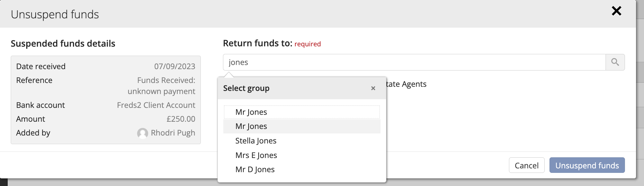
Task: Confirm with the Unsuspend funds button
Action: pyautogui.click(x=587, y=165)
